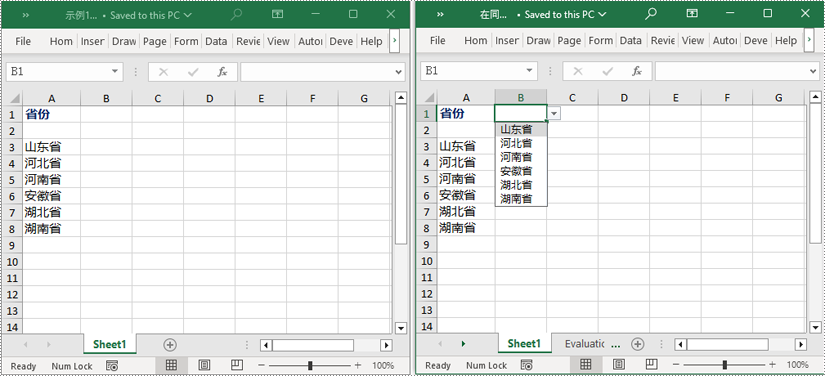Click Insert Function fx in left window
Viewport: 825px width, 376px height.
[223, 72]
